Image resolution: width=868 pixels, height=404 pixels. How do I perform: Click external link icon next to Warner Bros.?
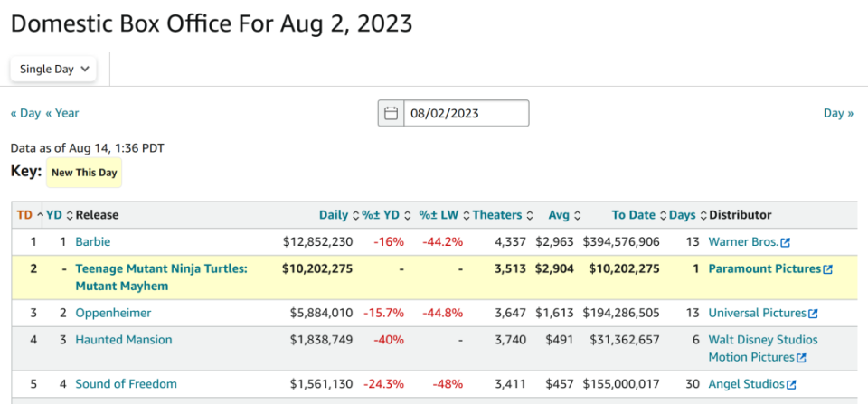pyautogui.click(x=785, y=242)
